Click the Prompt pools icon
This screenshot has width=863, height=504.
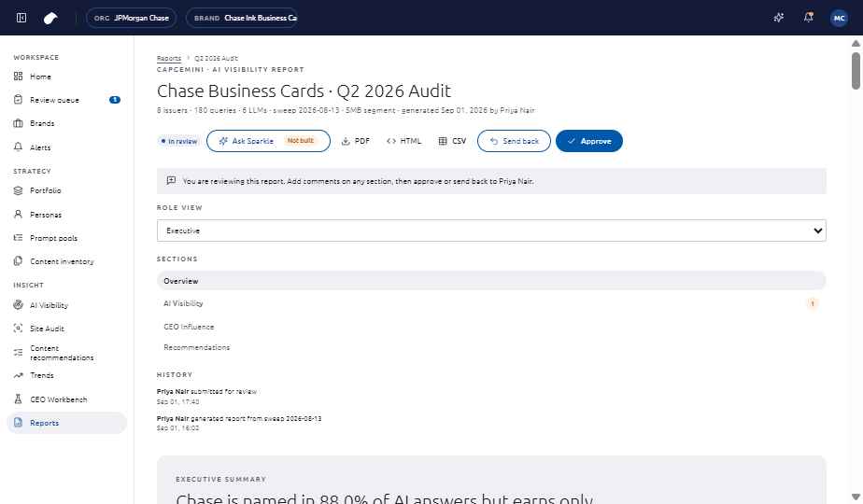[18, 238]
